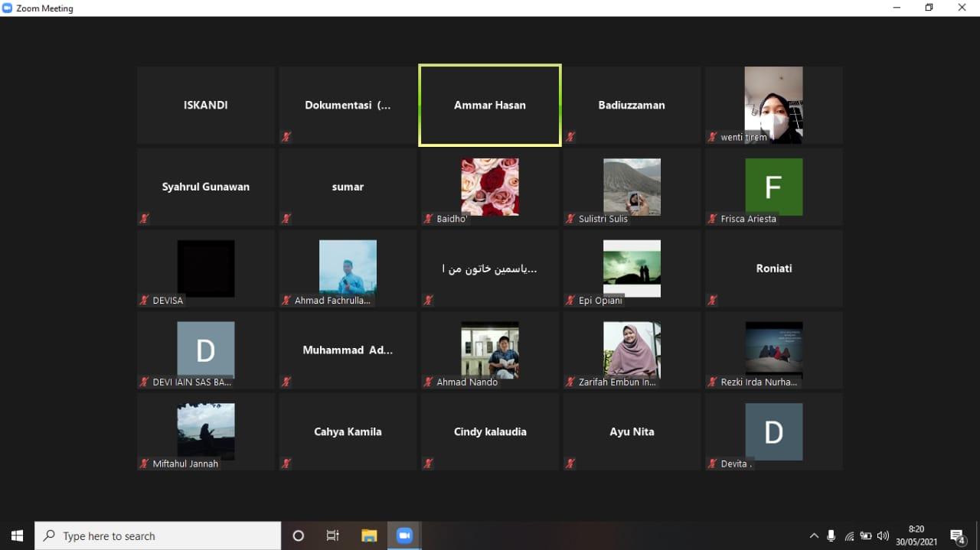Click muted mic icon beside Zarifah Embun

(570, 382)
